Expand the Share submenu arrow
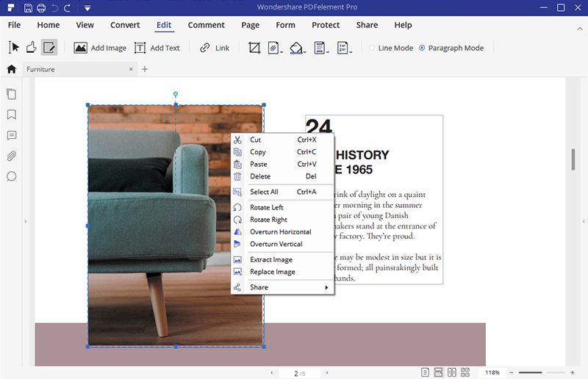Viewport: 588px width, 379px height. [x=326, y=287]
